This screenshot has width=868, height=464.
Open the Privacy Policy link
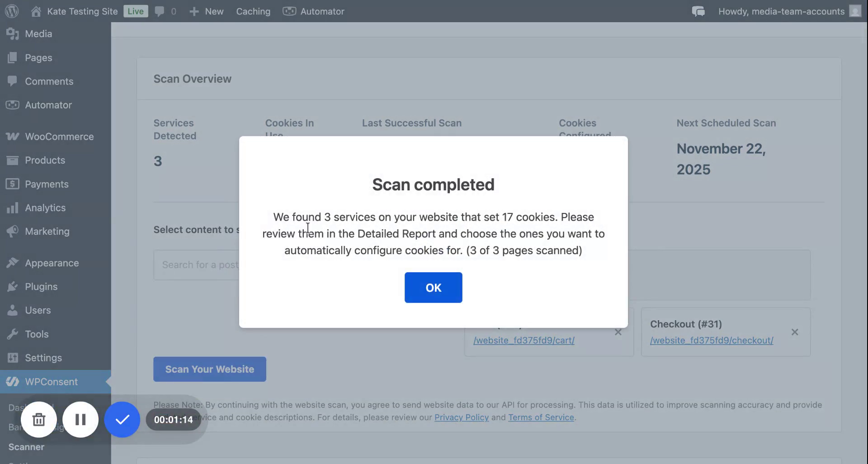[x=461, y=417]
